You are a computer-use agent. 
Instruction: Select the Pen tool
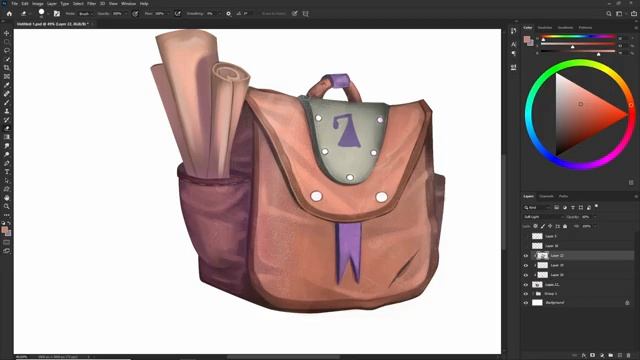coord(7,163)
